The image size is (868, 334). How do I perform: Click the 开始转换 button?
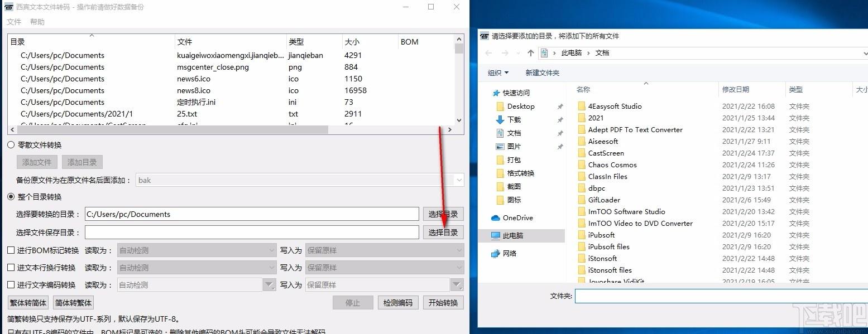(x=443, y=303)
